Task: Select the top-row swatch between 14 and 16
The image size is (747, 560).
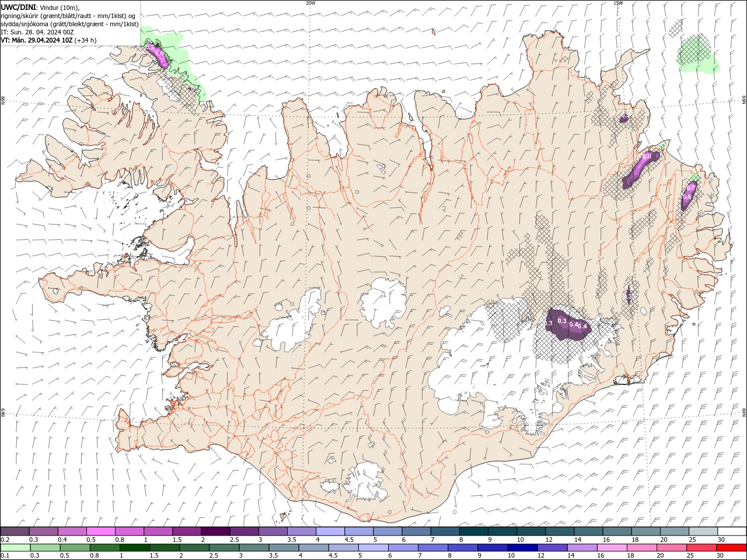Action: pyautogui.click(x=588, y=531)
